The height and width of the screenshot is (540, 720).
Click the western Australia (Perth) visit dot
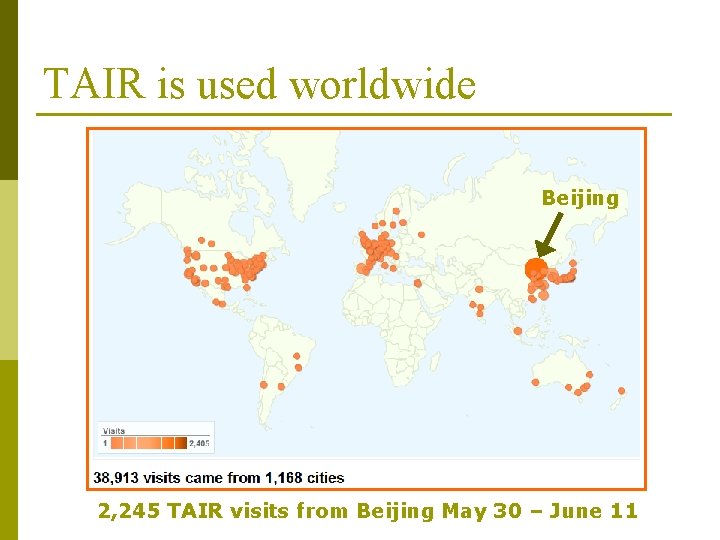[x=535, y=382]
